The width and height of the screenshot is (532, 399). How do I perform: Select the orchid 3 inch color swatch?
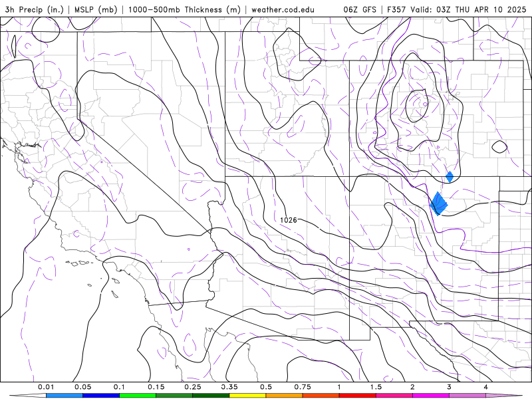(x=467, y=395)
